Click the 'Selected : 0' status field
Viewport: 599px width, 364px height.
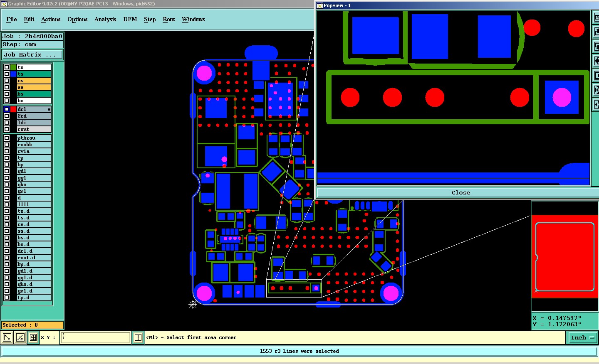[32, 325]
